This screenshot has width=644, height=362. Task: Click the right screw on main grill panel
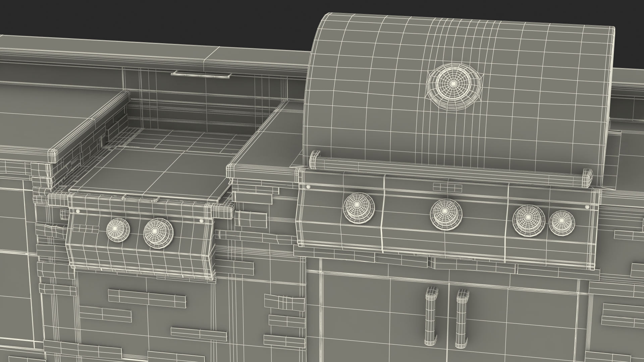point(587,207)
